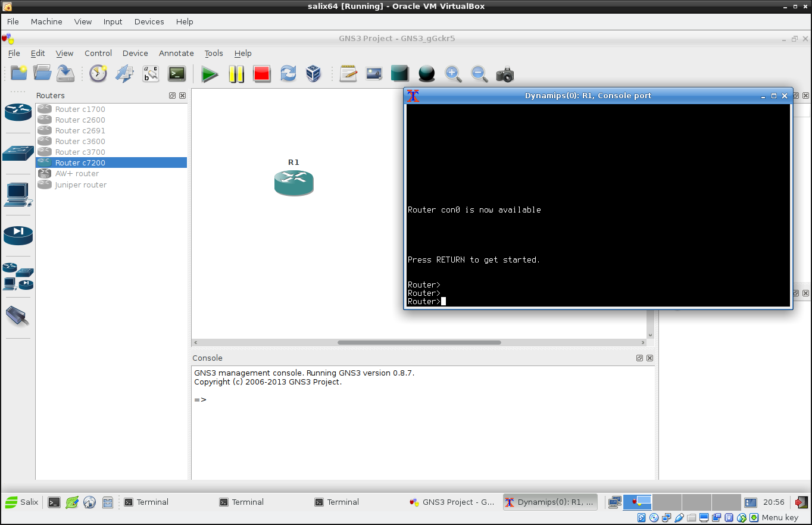Close the Console dock panel
812x525 pixels.
(x=649, y=358)
